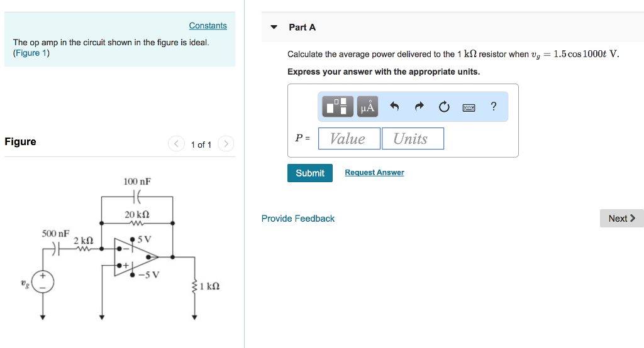Open the µÅ symbols palette

pyautogui.click(x=367, y=107)
